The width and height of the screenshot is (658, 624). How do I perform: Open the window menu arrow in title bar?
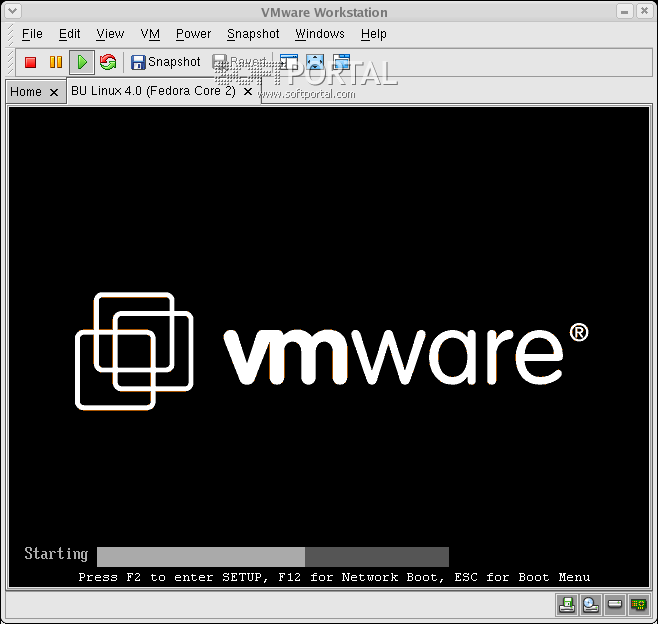(12, 11)
